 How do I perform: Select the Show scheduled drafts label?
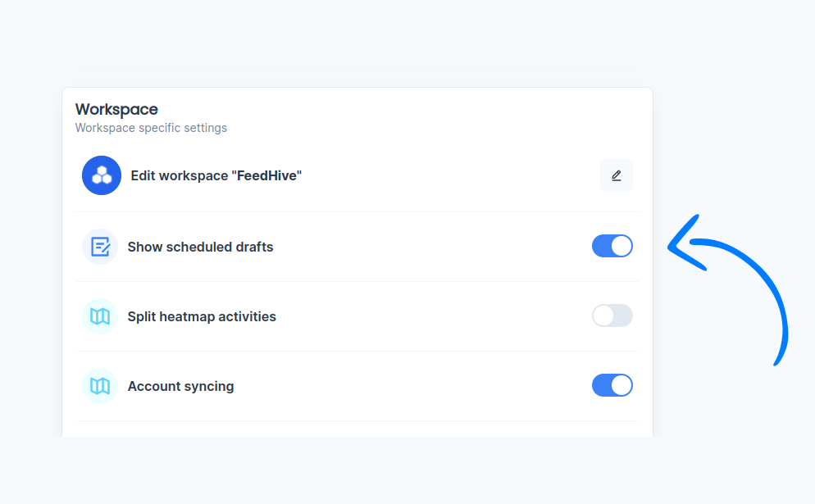[x=200, y=247]
